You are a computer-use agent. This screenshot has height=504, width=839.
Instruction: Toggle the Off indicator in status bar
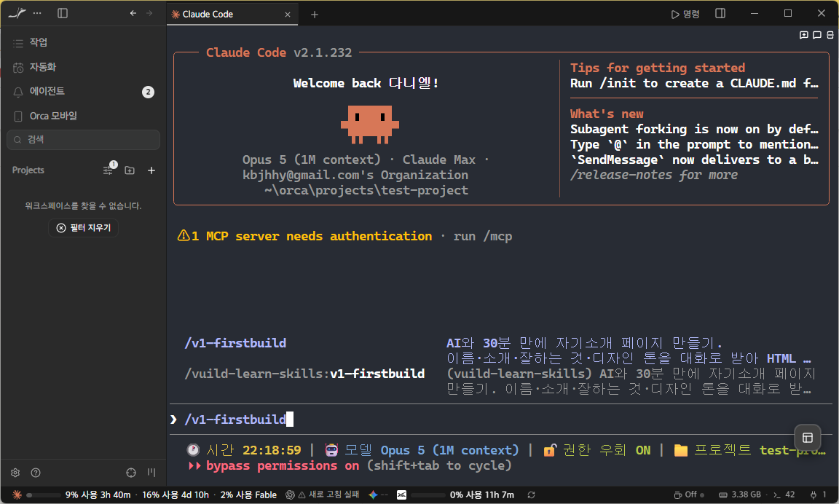pos(689,495)
